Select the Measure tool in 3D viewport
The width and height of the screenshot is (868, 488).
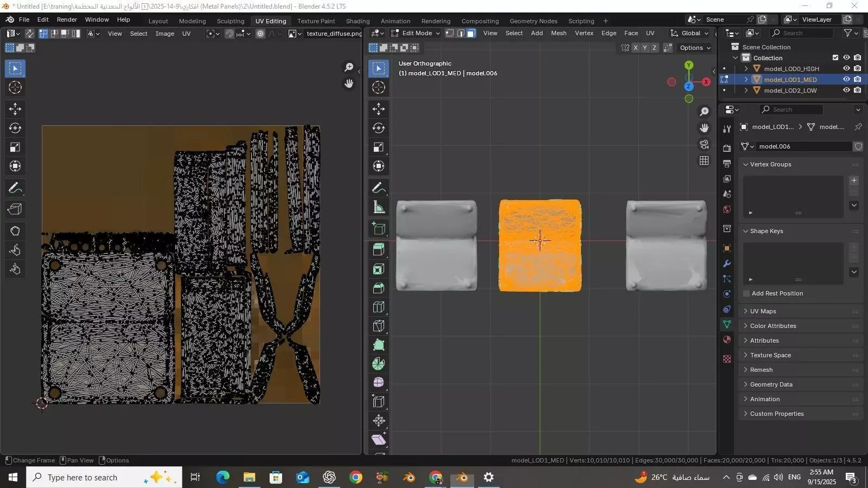pos(379,207)
